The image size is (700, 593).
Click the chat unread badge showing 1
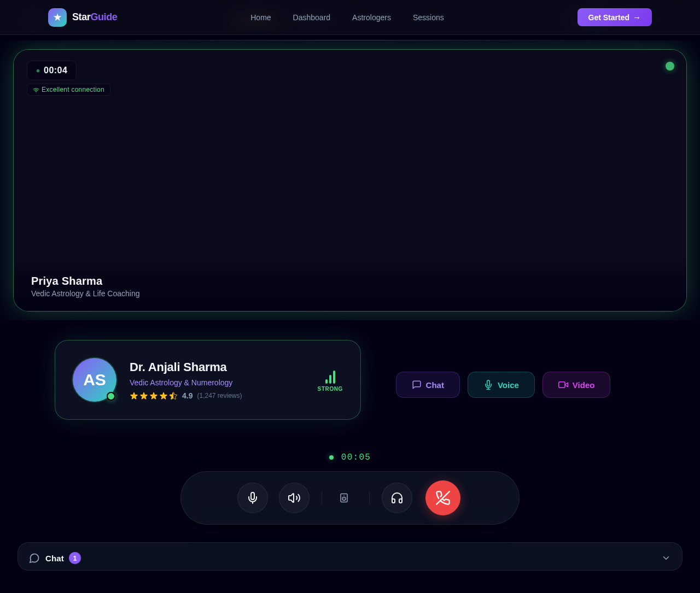tap(75, 558)
